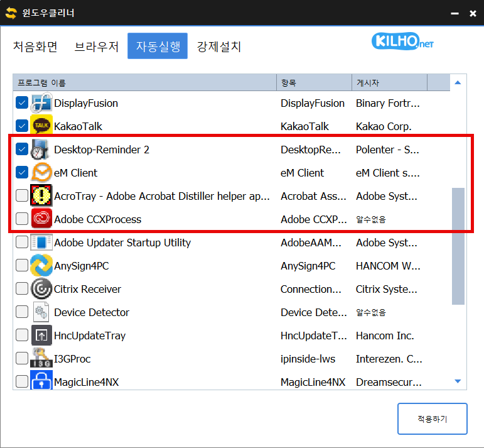Select the 'Device Detector' program name
484x448 pixels.
coord(92,312)
